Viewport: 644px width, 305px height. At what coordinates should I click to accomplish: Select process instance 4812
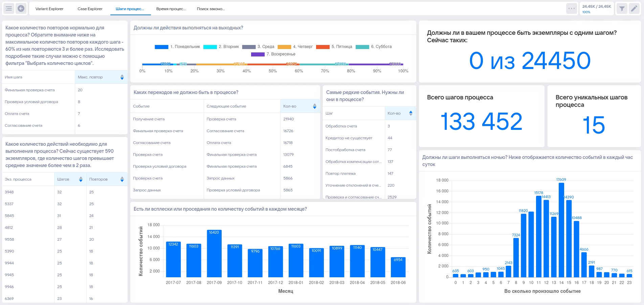point(65,228)
